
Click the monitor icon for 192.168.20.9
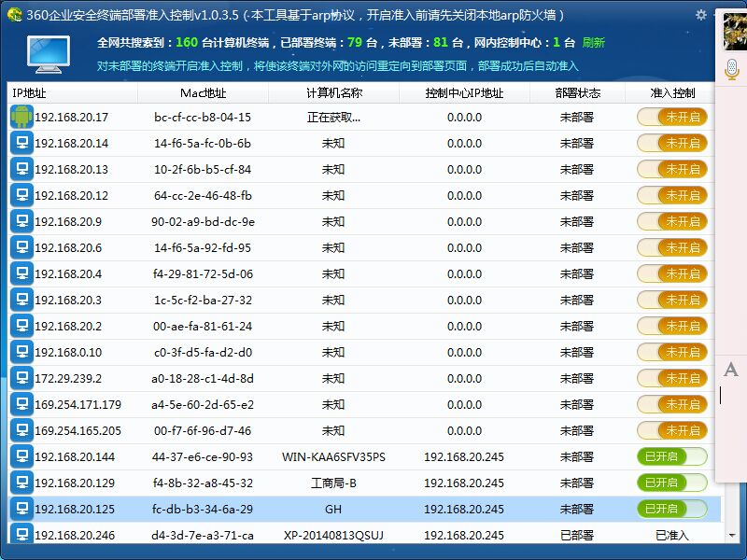(x=21, y=221)
